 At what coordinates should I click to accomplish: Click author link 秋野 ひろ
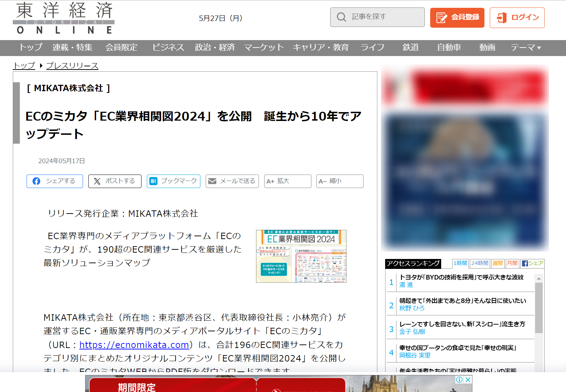(412, 308)
